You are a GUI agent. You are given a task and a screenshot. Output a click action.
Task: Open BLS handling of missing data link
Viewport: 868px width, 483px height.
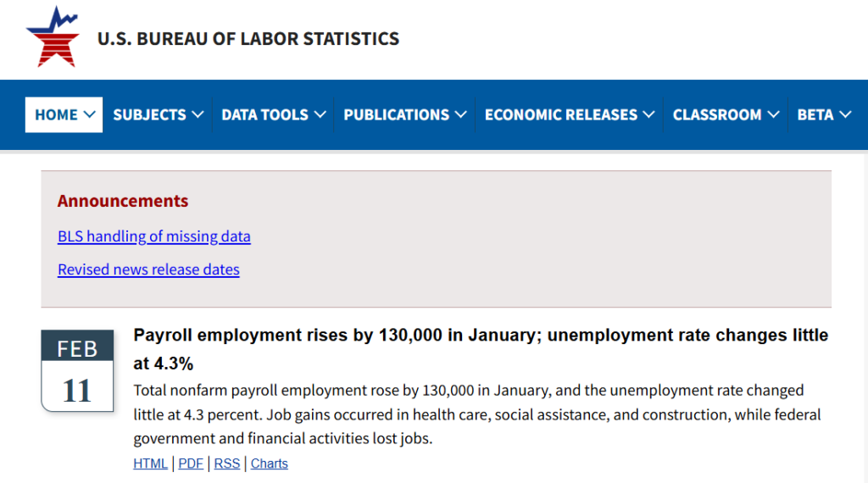(153, 236)
